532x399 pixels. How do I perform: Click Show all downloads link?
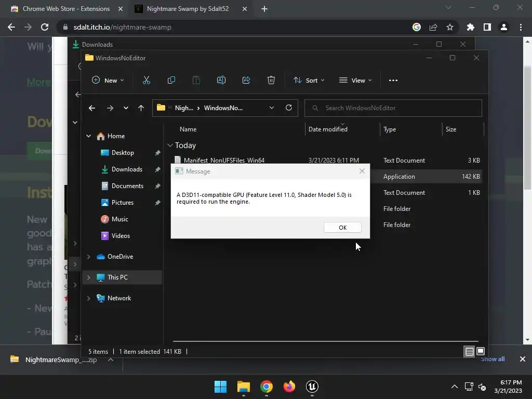(493, 359)
